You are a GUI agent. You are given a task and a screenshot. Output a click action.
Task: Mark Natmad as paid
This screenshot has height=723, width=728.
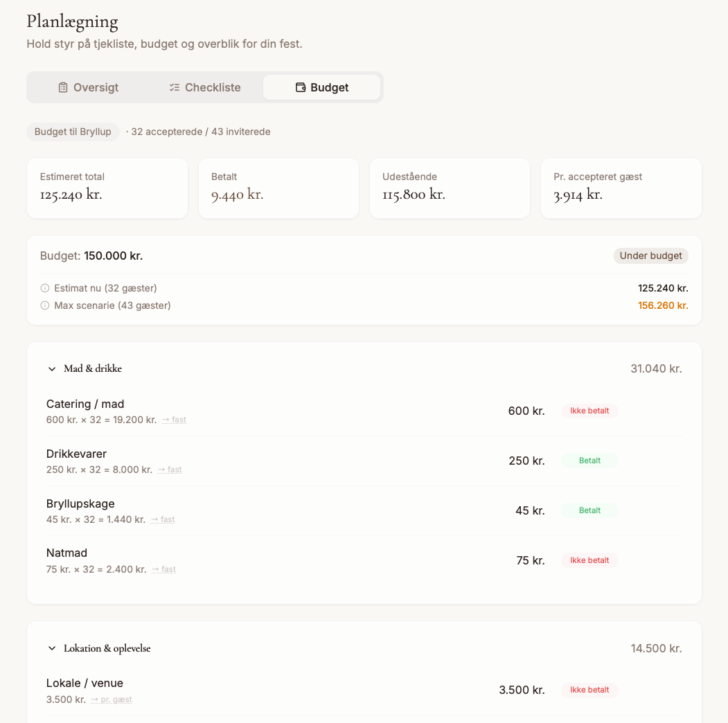coord(589,560)
